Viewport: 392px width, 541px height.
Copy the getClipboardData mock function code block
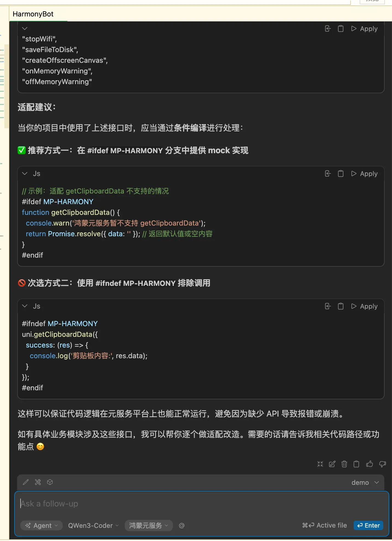pyautogui.click(x=341, y=174)
